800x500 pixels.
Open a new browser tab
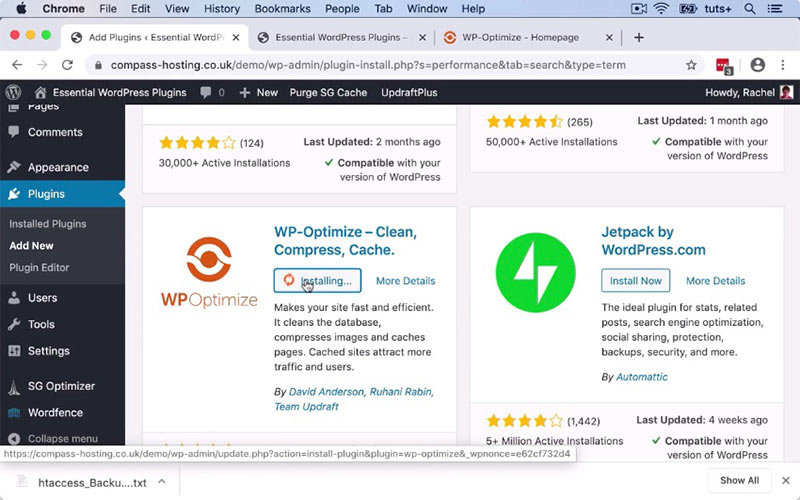point(639,37)
